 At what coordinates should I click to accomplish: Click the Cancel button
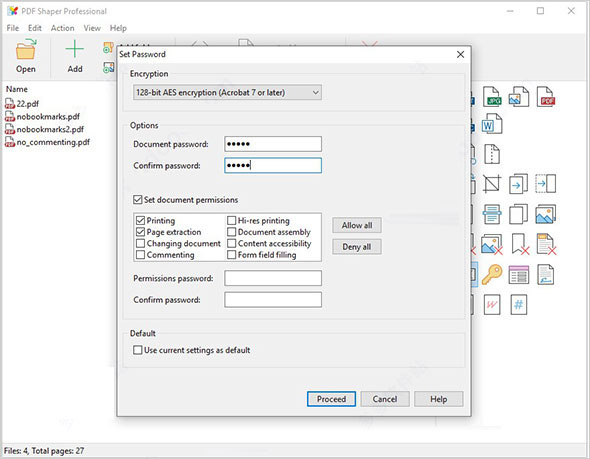click(x=385, y=399)
